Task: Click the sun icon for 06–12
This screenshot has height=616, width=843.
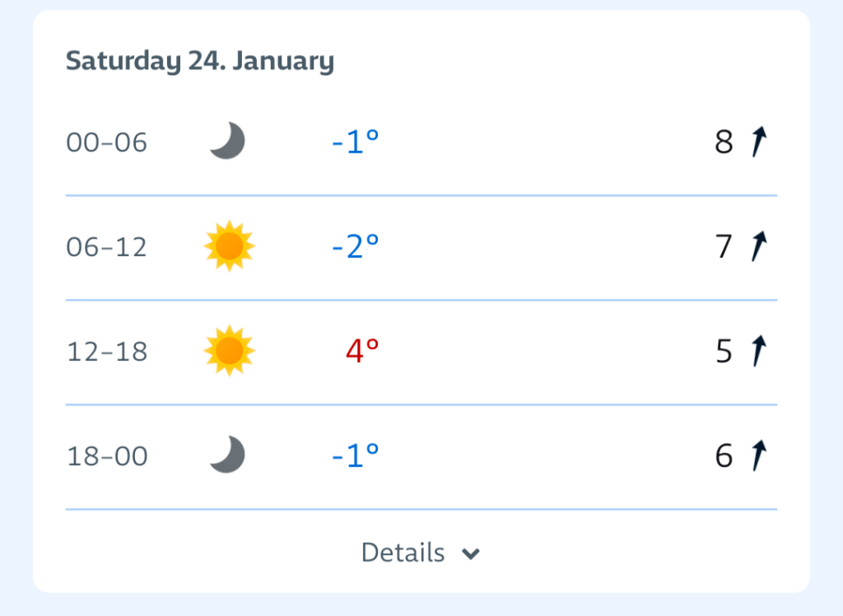Action: [229, 246]
